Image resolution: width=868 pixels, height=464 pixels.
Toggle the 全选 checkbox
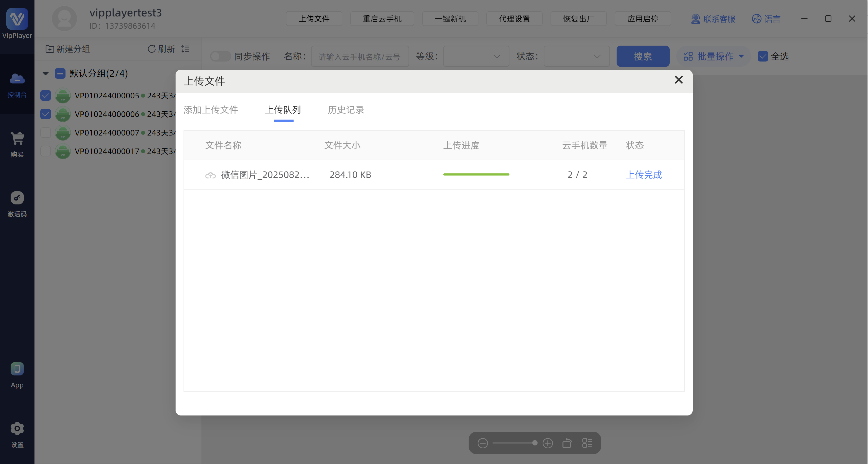762,56
